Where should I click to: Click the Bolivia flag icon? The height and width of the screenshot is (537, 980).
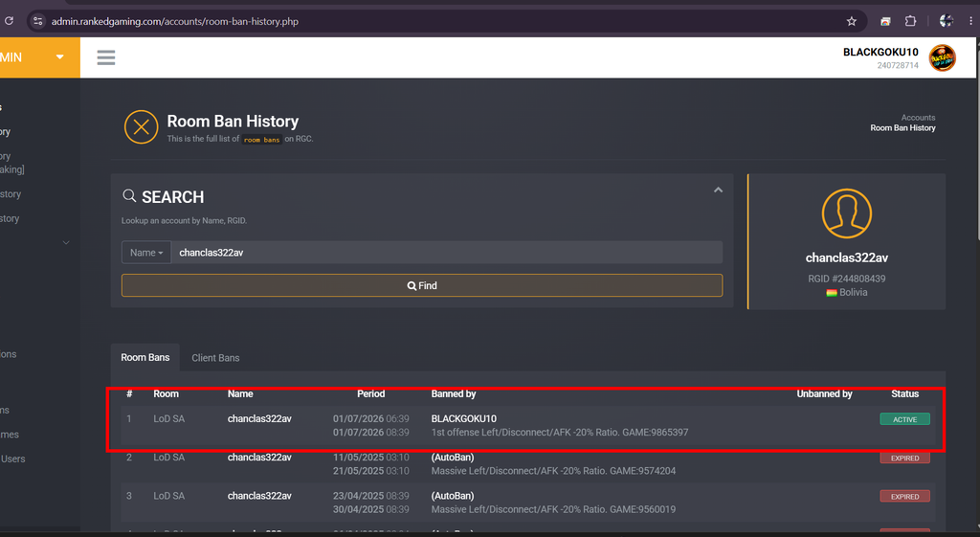pyautogui.click(x=832, y=293)
